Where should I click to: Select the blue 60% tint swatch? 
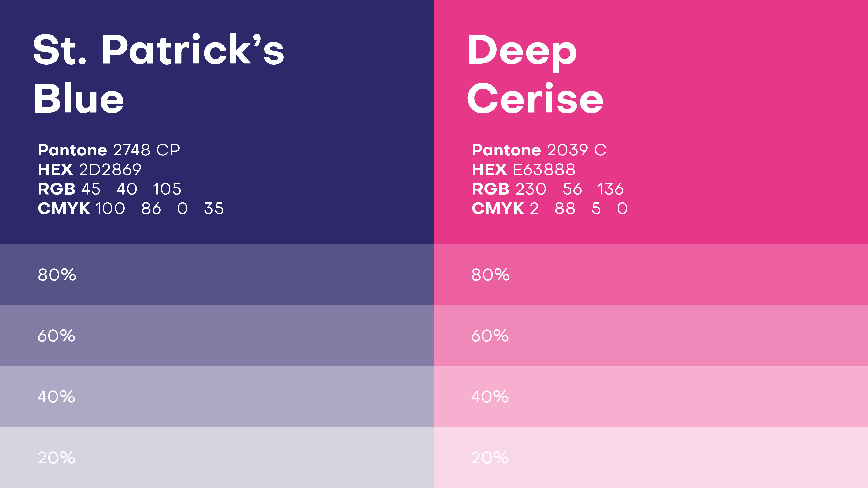coord(217,335)
